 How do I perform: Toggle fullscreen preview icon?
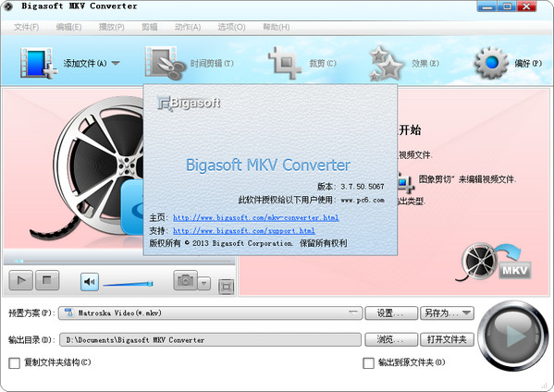[x=226, y=287]
